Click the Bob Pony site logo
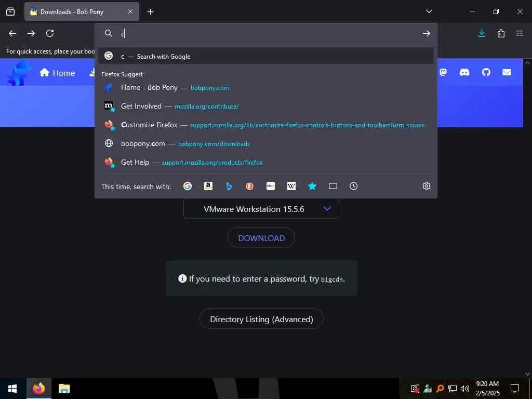This screenshot has height=399, width=532. (x=19, y=73)
